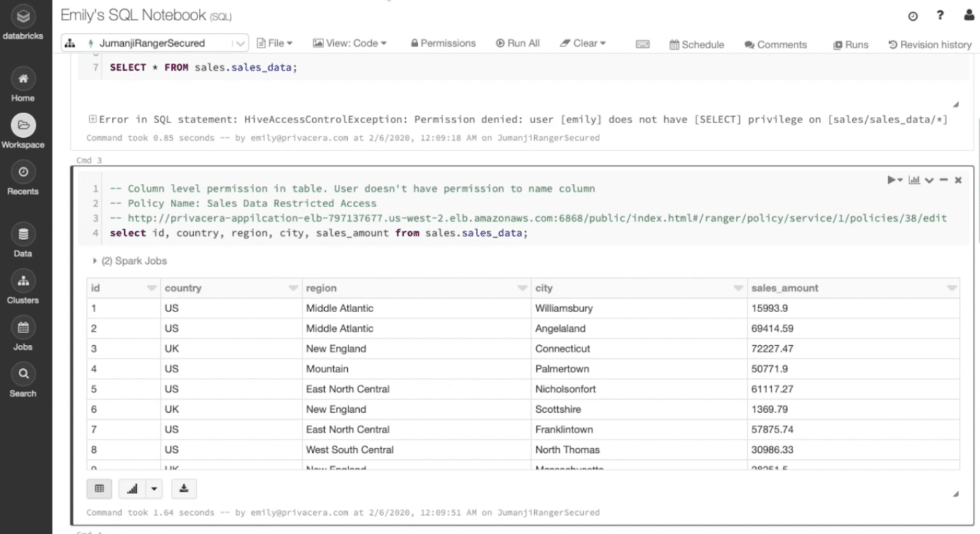980x534 pixels.
Task: Click the select id, country code line
Action: pos(318,233)
